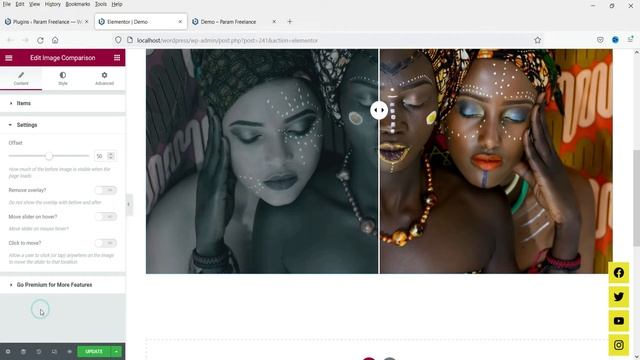Increment the Offset value stepper
The height and width of the screenshot is (360, 640).
click(111, 154)
